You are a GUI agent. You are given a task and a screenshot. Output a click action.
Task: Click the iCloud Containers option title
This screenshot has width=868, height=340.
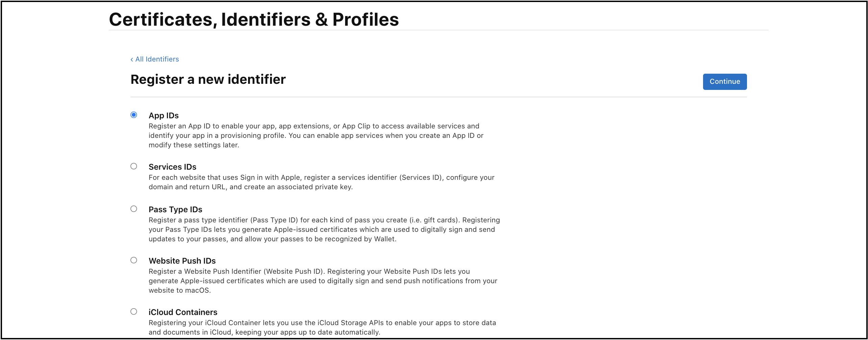click(183, 312)
